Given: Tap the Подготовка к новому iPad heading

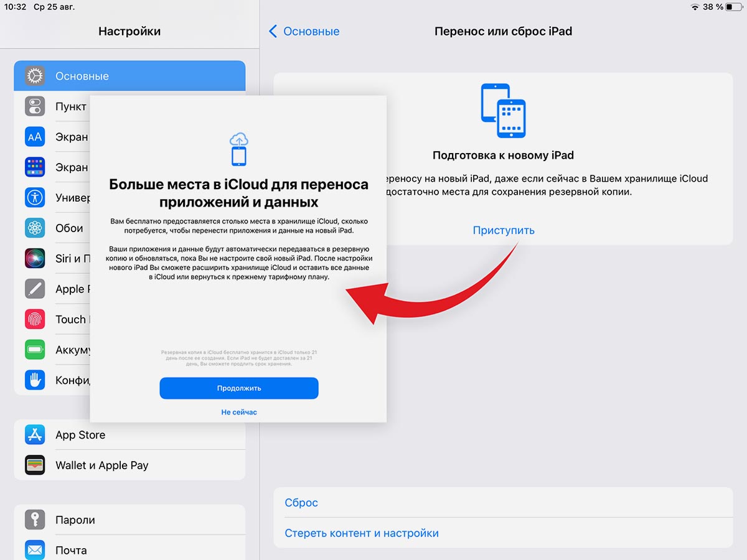Looking at the screenshot, I should pyautogui.click(x=503, y=155).
